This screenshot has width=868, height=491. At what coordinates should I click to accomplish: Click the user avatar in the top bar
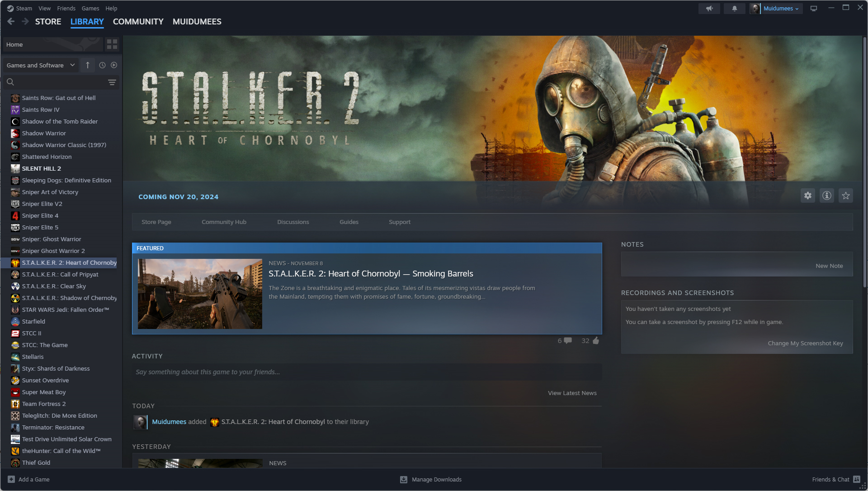(755, 9)
